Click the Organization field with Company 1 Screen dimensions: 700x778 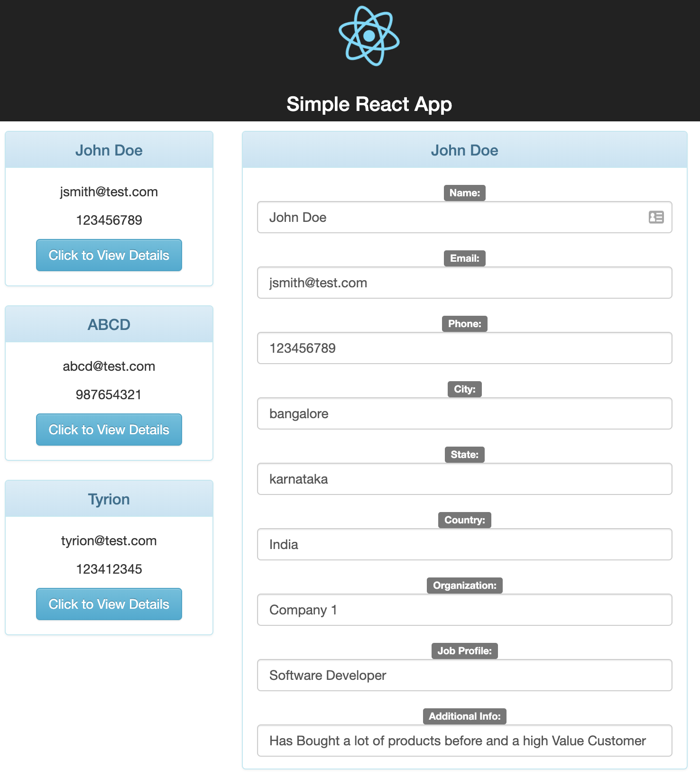pos(465,610)
